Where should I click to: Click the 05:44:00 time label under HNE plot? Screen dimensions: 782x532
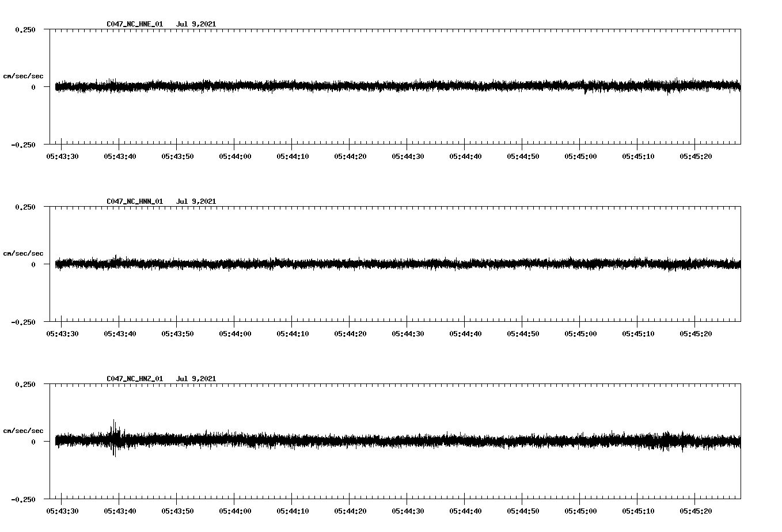(235, 157)
